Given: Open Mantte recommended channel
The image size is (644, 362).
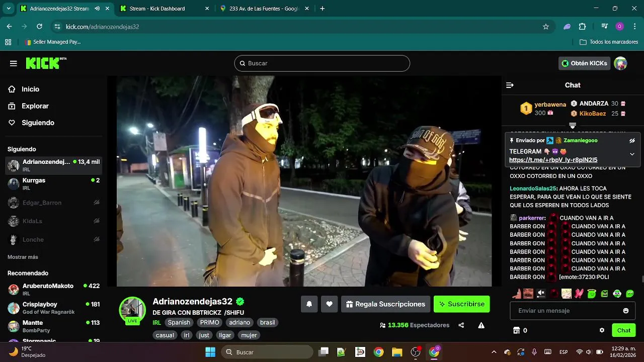Looking at the screenshot, I should tap(53, 326).
